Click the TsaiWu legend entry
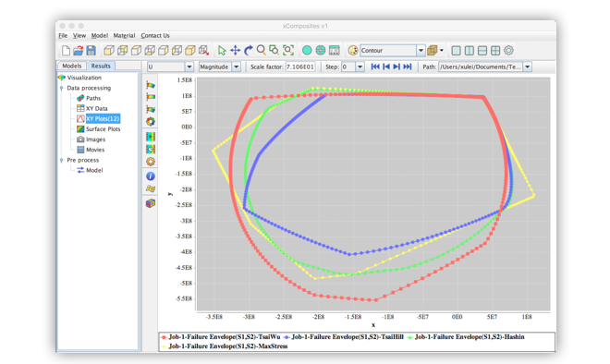Screen dimensions: 610x364 point(221,337)
